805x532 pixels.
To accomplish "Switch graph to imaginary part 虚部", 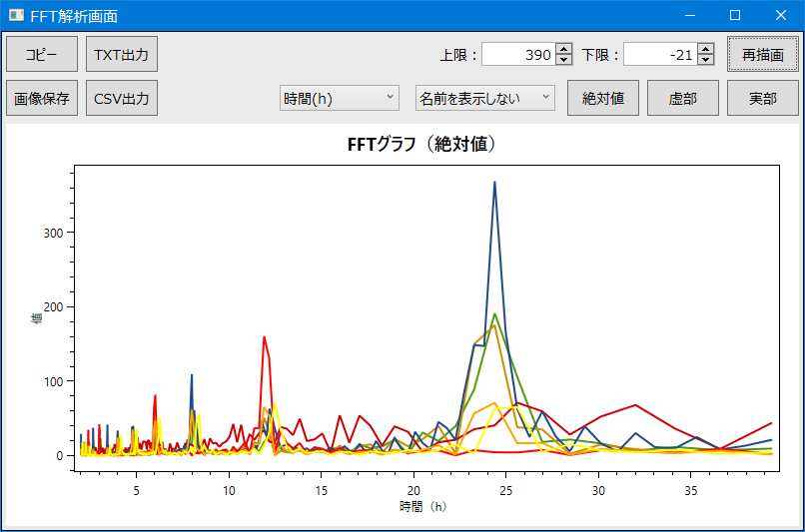I will [x=683, y=98].
